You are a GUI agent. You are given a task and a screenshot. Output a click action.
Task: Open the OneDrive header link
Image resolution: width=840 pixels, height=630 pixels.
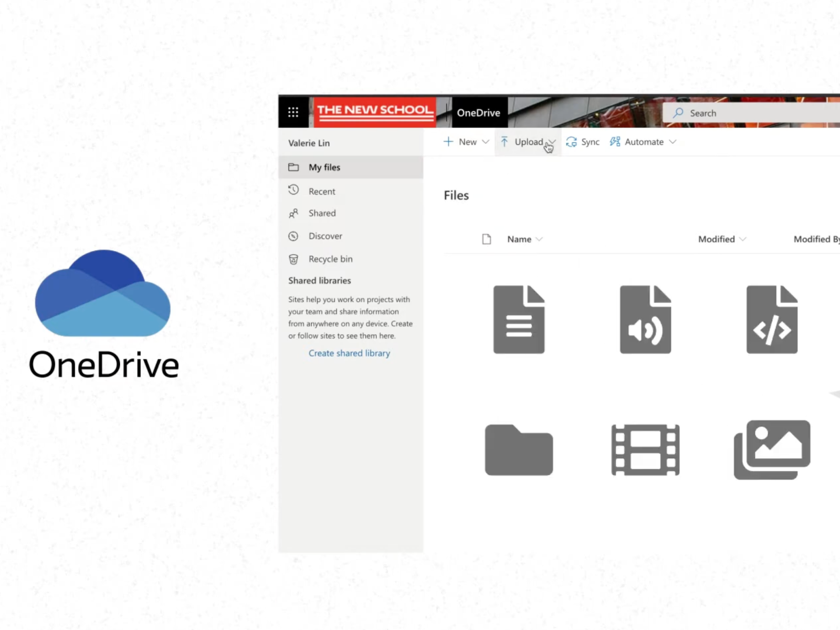(478, 112)
